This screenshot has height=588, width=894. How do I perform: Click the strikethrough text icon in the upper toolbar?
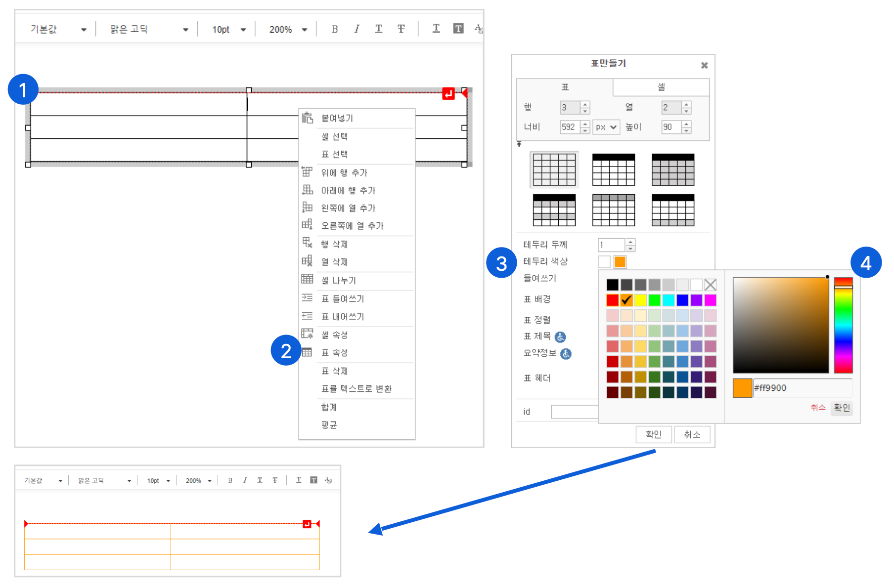(x=401, y=29)
